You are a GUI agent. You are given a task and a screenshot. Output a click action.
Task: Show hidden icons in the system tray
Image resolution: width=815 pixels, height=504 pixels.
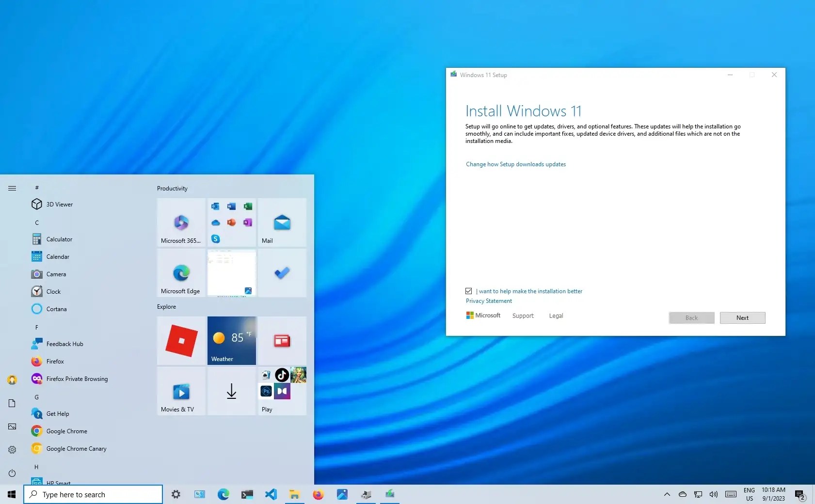point(667,494)
